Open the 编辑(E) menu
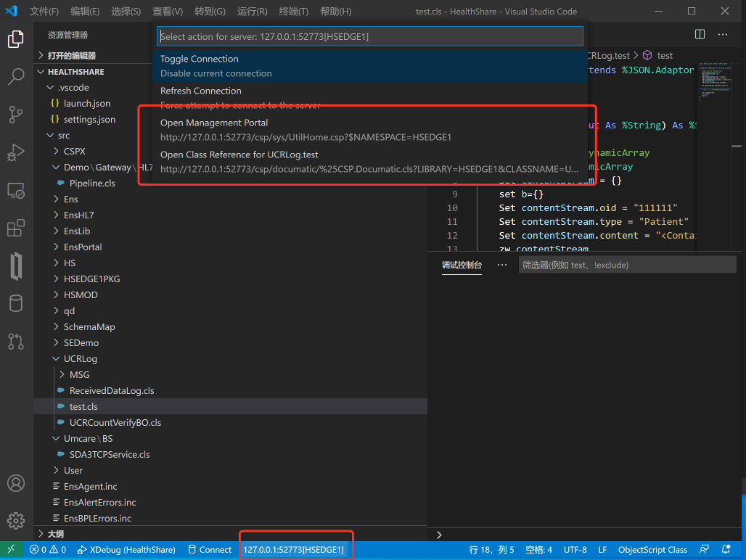This screenshot has width=746, height=560. [x=85, y=12]
